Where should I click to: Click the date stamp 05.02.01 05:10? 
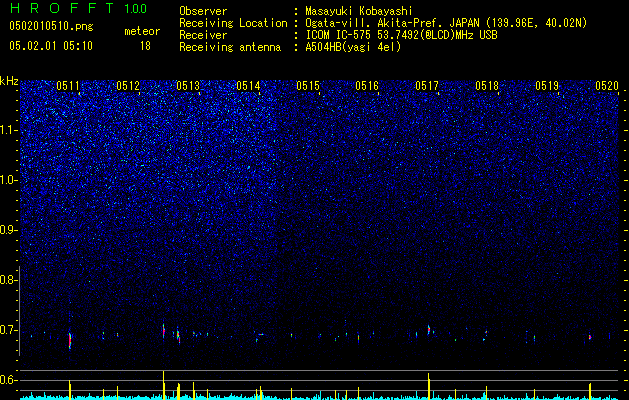coord(51,46)
